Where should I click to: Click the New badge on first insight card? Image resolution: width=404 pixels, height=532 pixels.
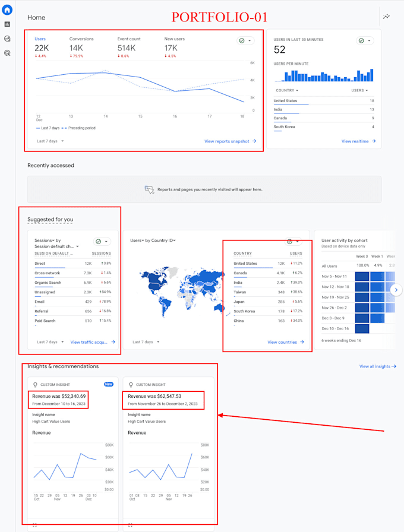tap(109, 384)
